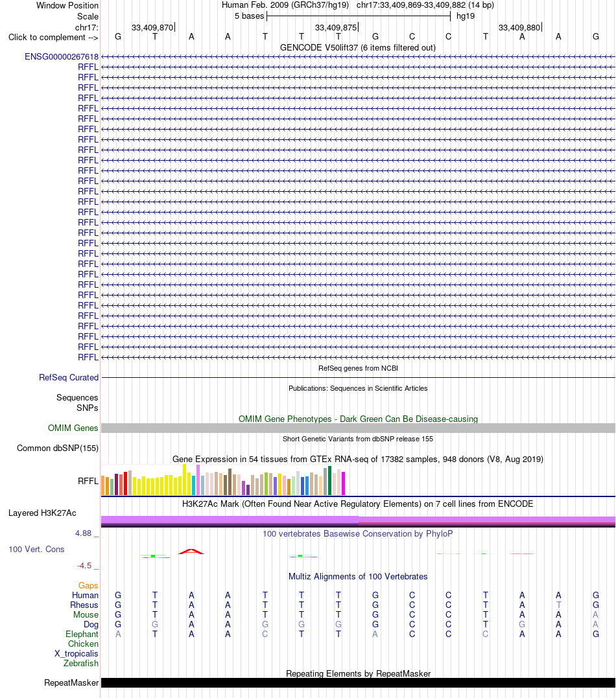The width and height of the screenshot is (616, 698).
Task: Select the Chicken alignment row label
Action: click(83, 644)
